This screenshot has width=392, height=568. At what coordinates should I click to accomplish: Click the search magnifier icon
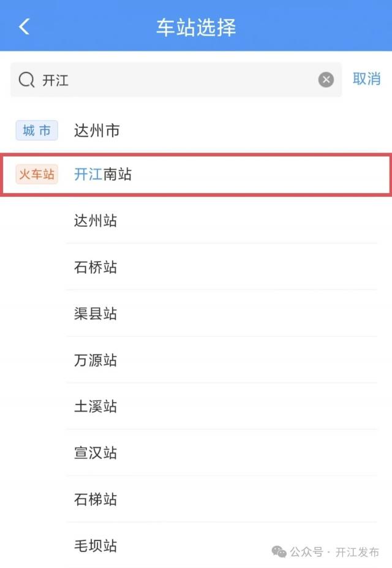click(26, 80)
